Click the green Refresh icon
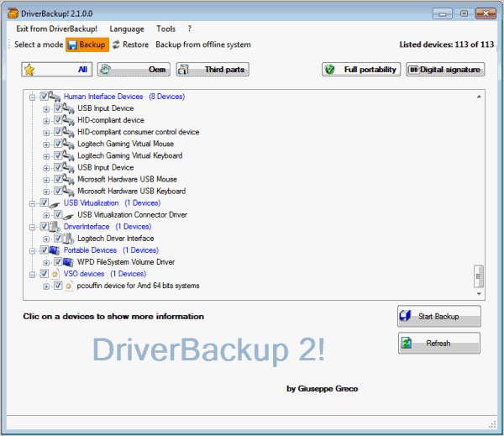Viewport: 504px width, 436px height. coord(407,344)
